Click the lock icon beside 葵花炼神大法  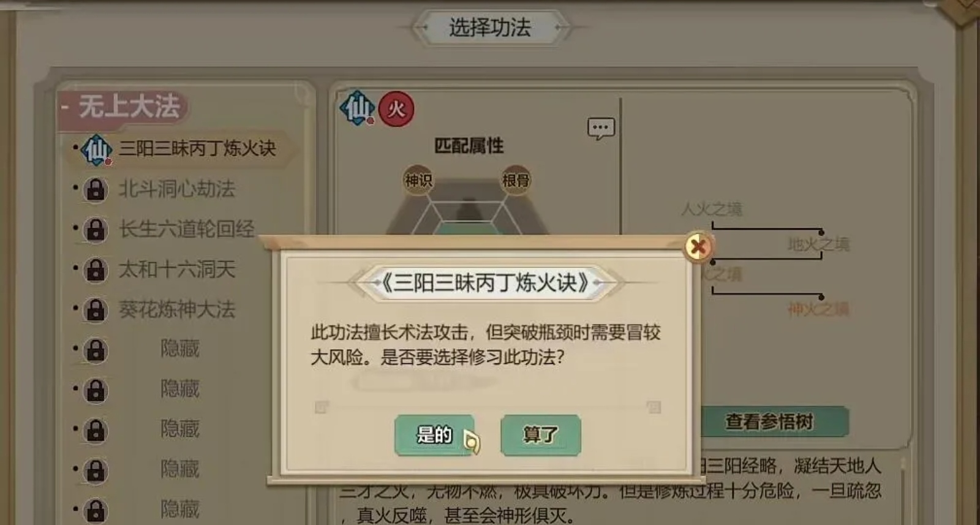pos(95,310)
